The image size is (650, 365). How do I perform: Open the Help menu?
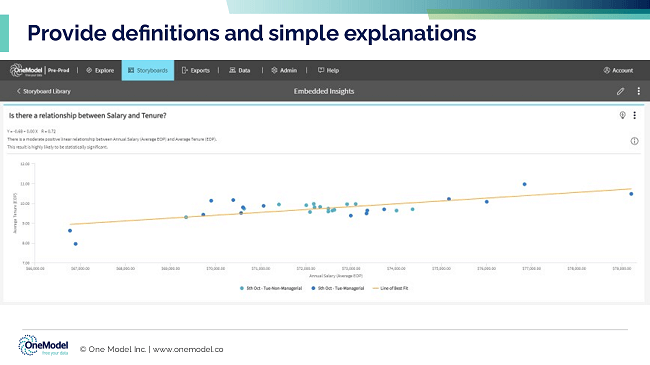328,71
